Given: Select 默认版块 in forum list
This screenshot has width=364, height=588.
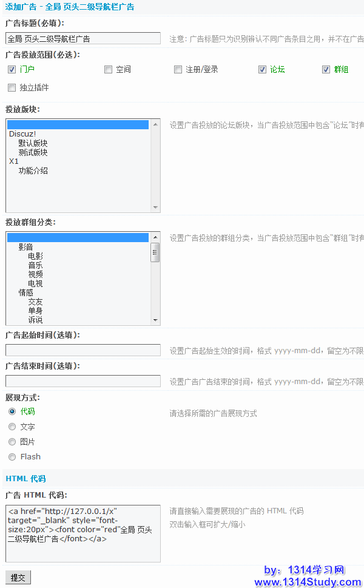Looking at the screenshot, I should coord(33,143).
